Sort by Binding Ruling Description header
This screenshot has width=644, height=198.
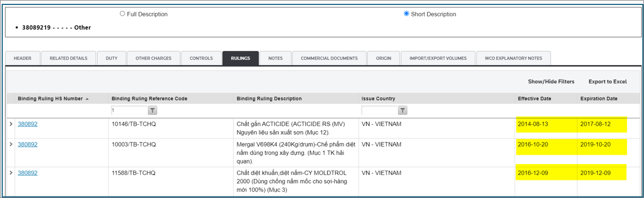point(269,99)
